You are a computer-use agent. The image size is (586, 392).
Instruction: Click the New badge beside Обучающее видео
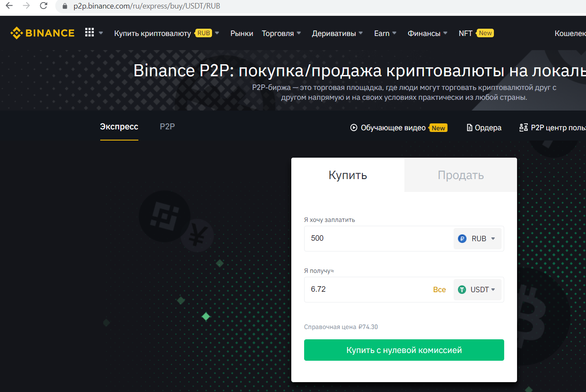pyautogui.click(x=439, y=128)
